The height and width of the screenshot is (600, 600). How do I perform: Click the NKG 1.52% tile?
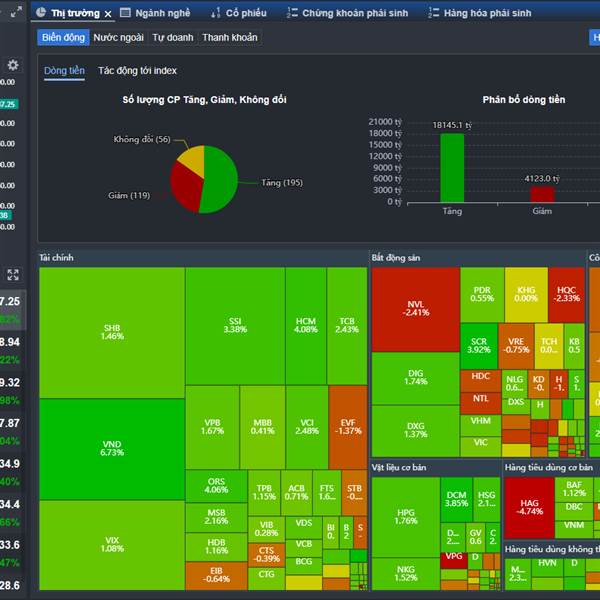[406, 574]
